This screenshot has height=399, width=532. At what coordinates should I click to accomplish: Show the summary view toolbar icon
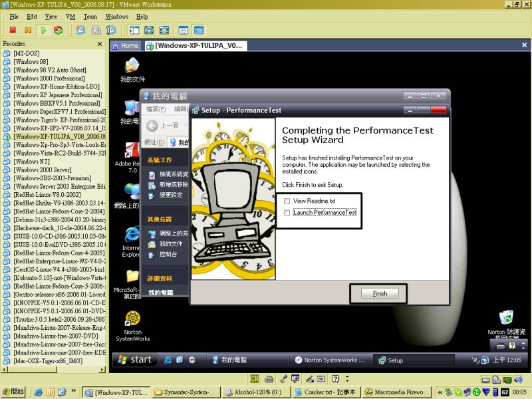184,30
